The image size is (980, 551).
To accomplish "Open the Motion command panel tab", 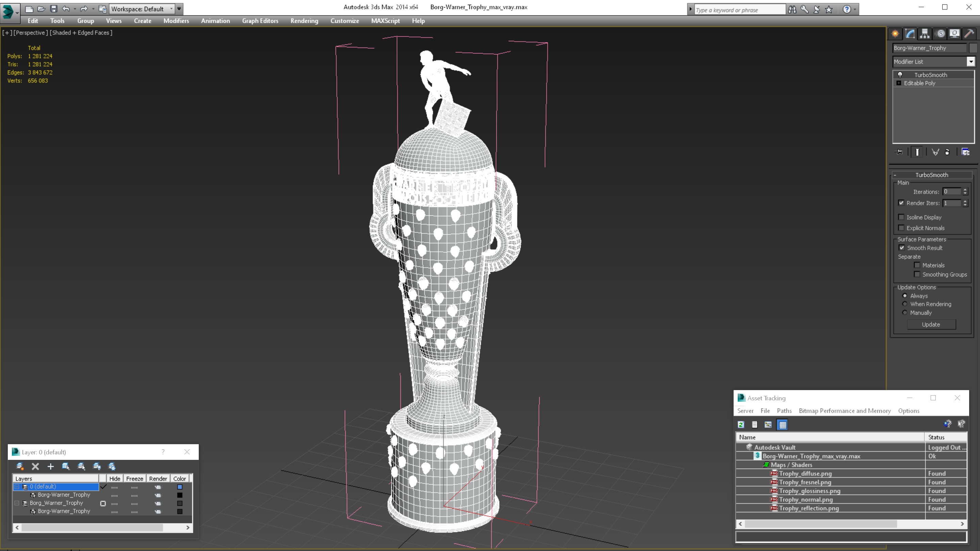I will [x=940, y=33].
